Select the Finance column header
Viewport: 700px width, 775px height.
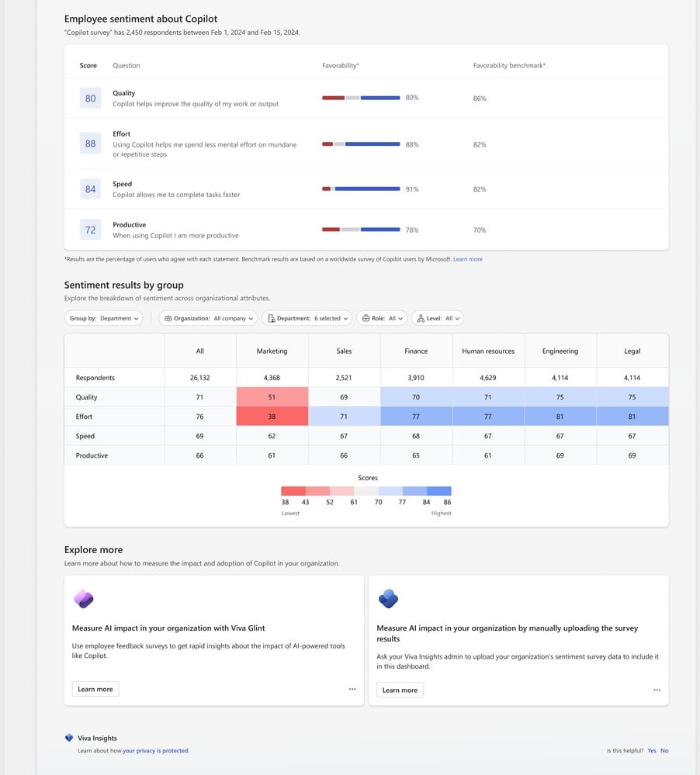[416, 351]
